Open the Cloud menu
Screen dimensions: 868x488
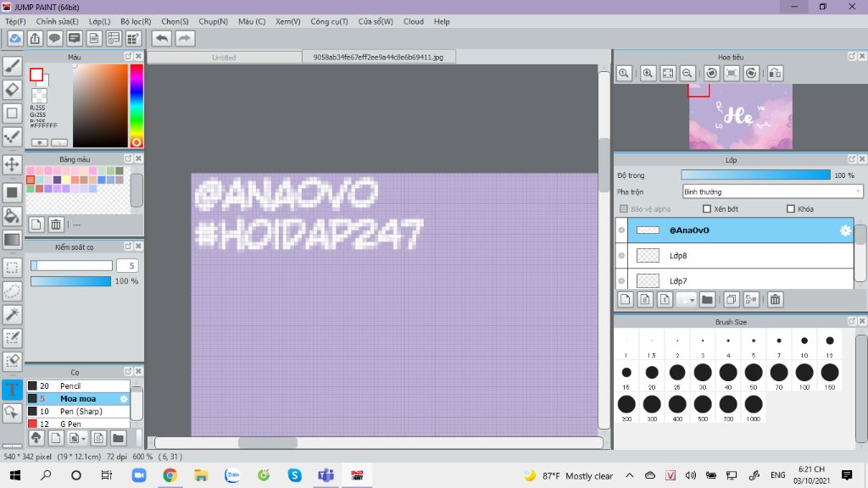pos(414,21)
